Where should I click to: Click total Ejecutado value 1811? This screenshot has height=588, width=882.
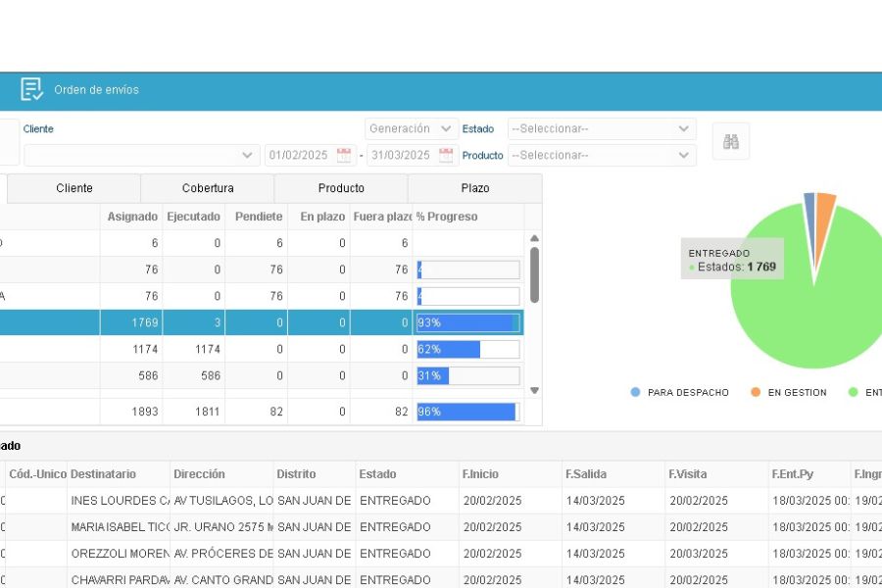point(207,412)
